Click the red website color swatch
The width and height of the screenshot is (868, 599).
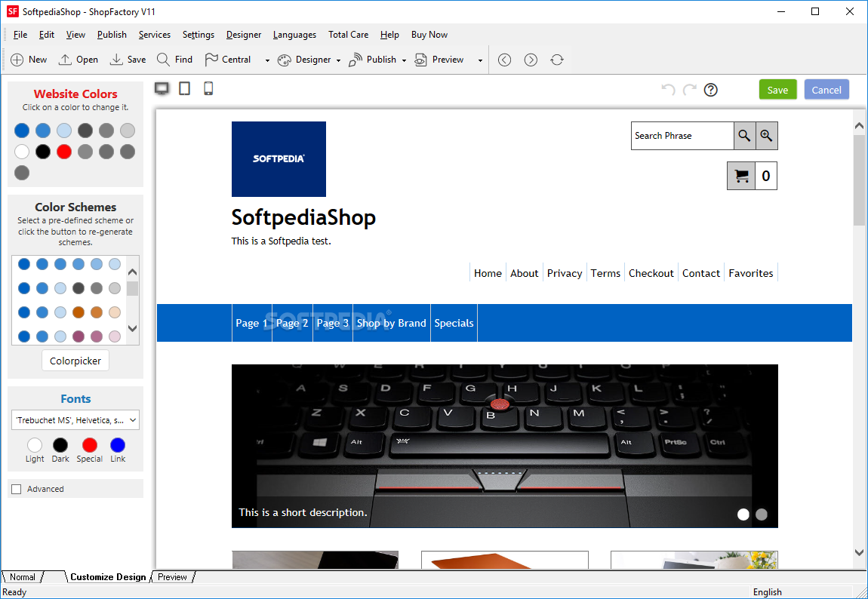click(64, 152)
